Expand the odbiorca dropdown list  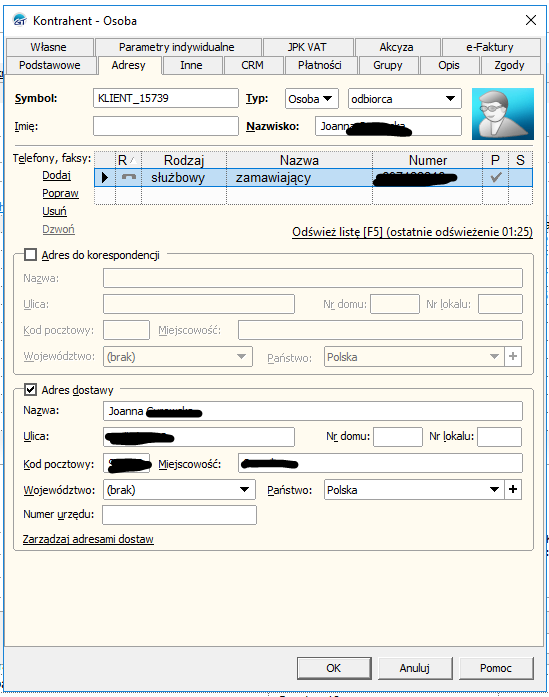405,99
